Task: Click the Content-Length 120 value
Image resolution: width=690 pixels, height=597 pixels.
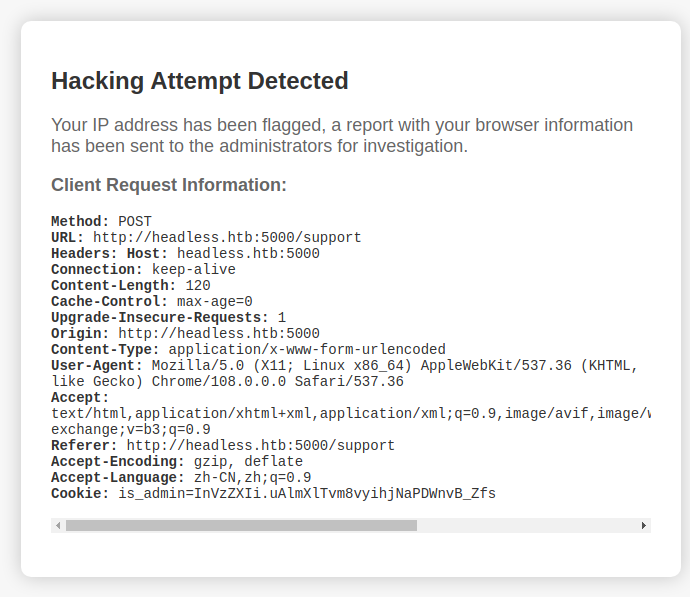Action: pos(198,285)
